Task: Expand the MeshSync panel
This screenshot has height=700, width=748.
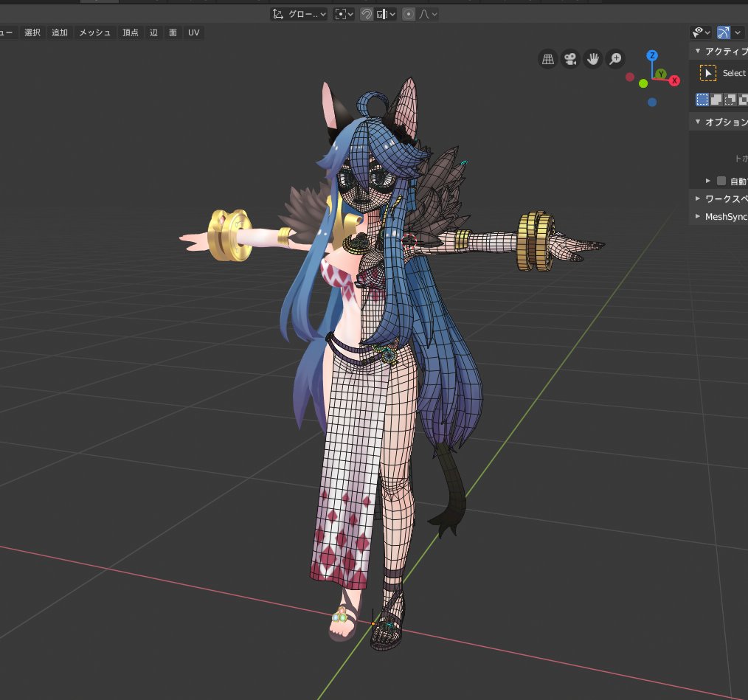Action: [698, 216]
